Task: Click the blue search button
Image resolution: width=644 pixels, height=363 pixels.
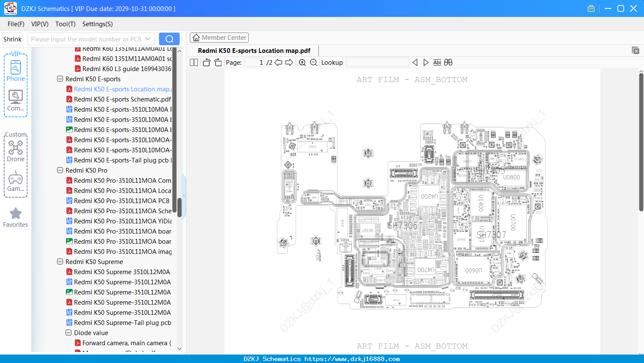Action: [169, 39]
